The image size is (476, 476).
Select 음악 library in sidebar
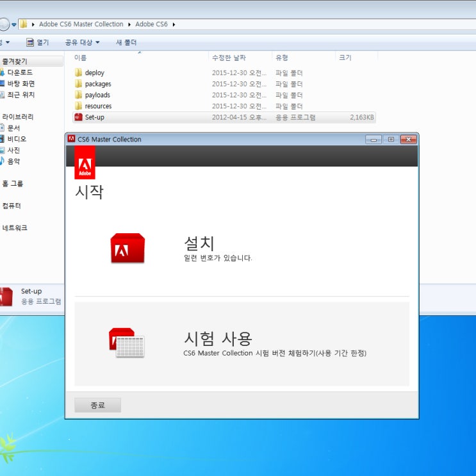point(13,161)
